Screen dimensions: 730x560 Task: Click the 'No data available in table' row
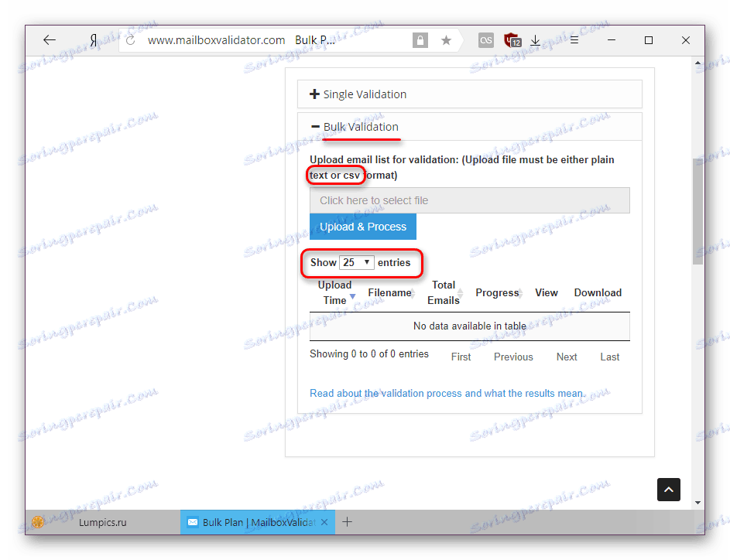click(x=470, y=326)
